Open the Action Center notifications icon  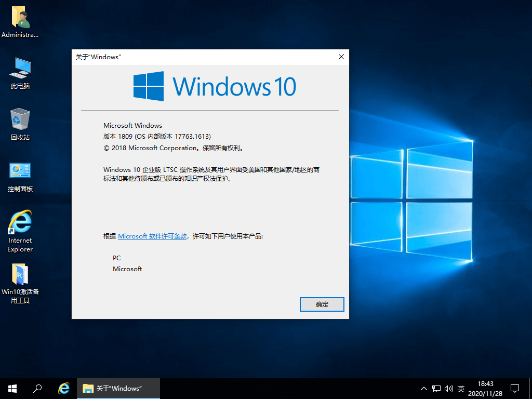coord(515,389)
